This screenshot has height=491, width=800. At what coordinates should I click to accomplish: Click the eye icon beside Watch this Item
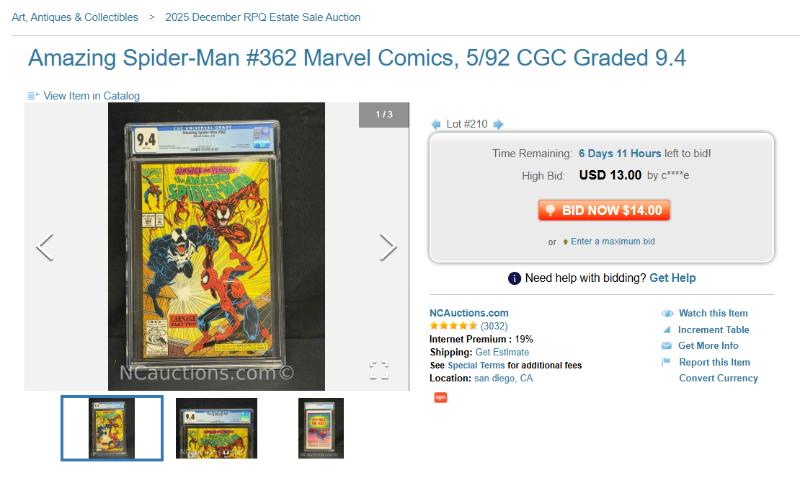(x=667, y=313)
